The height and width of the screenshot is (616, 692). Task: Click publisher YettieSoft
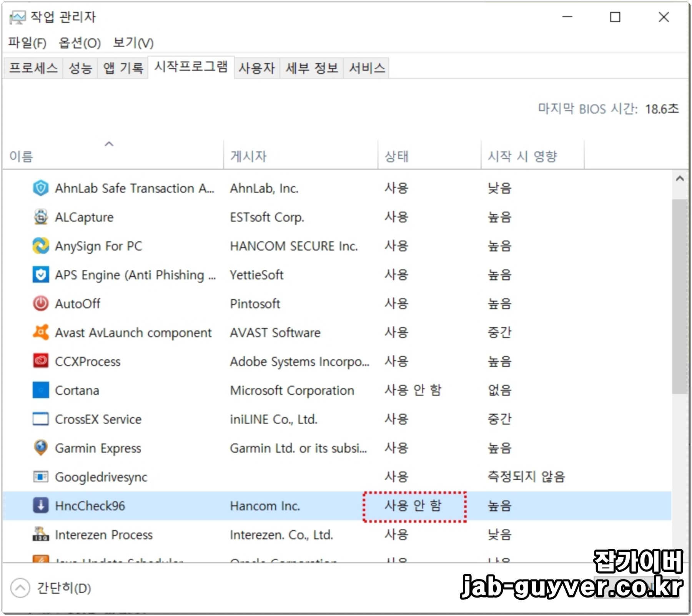click(x=256, y=275)
